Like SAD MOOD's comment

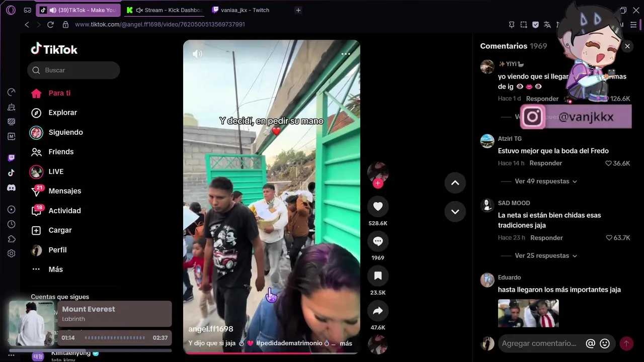pyautogui.click(x=609, y=238)
